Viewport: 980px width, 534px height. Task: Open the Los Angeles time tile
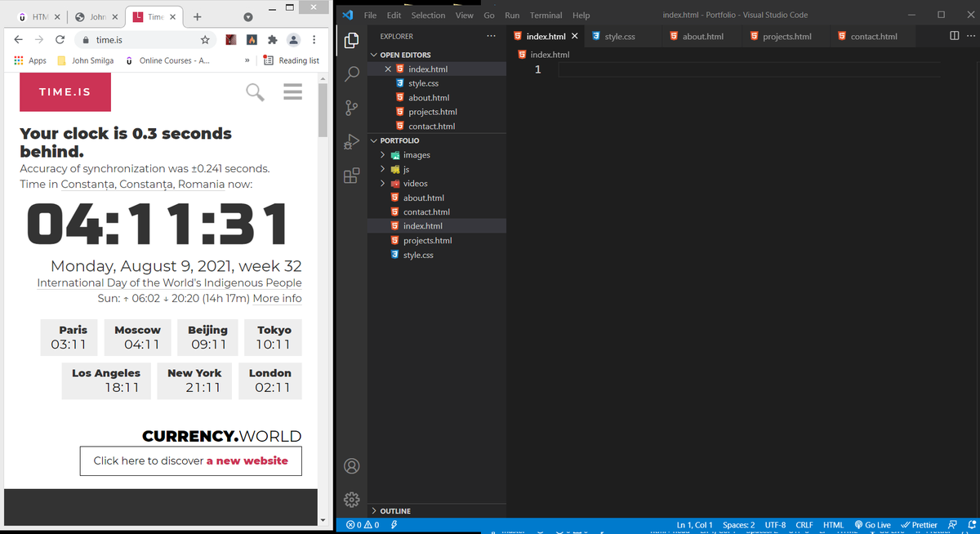coord(106,380)
